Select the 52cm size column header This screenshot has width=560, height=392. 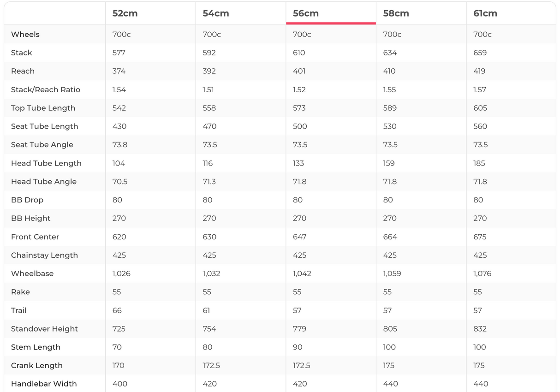(x=125, y=13)
